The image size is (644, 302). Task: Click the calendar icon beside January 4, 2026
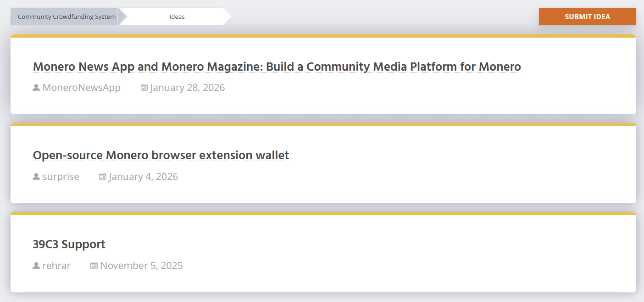point(103,177)
